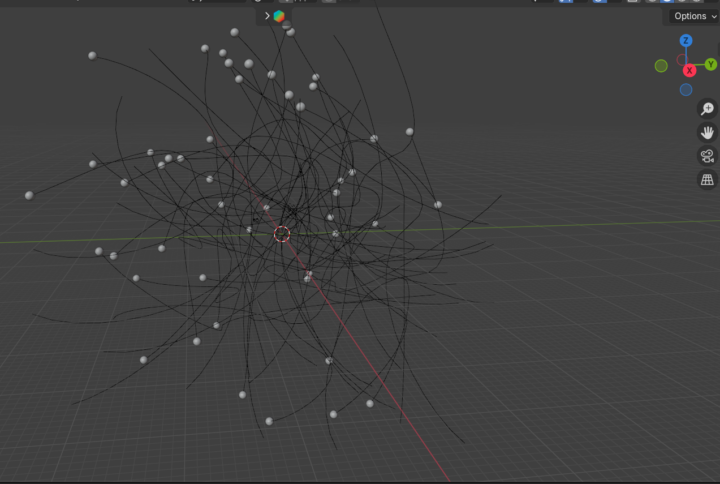Open the Options dropdown in the viewport
Image resolution: width=720 pixels, height=484 pixels.
tap(692, 16)
